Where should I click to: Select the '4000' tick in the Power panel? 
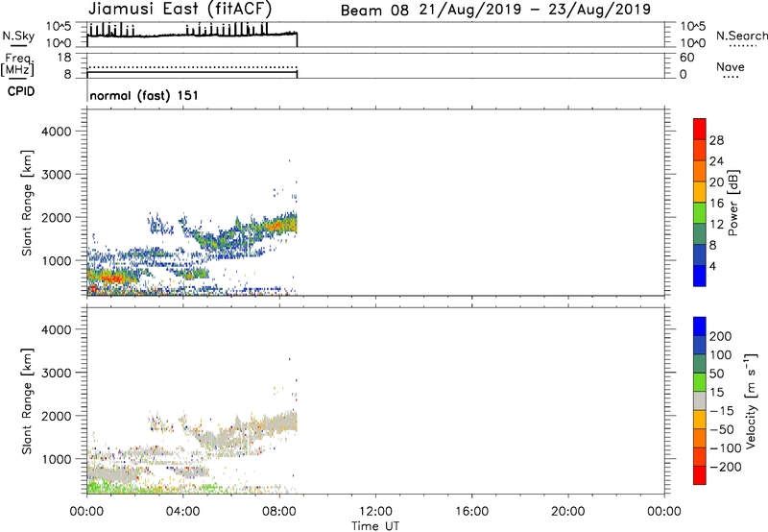(56, 132)
